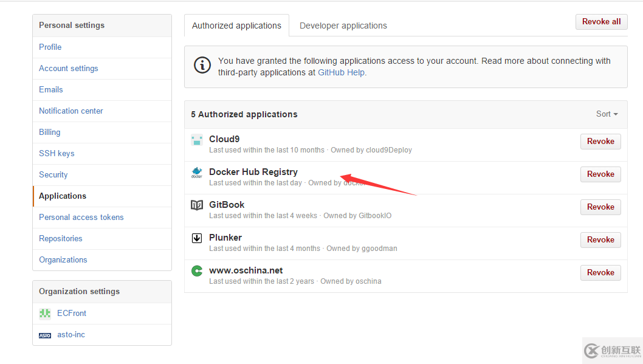This screenshot has height=364, width=643.
Task: Follow the GitHub Help link
Action: click(x=341, y=72)
